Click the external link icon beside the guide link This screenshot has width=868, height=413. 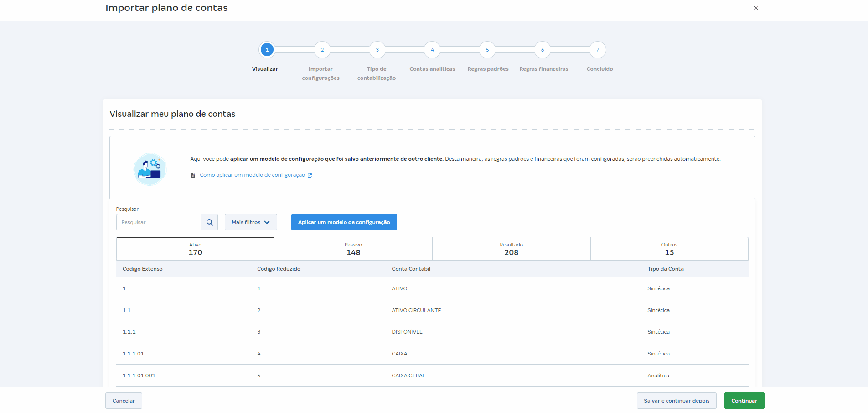(310, 175)
